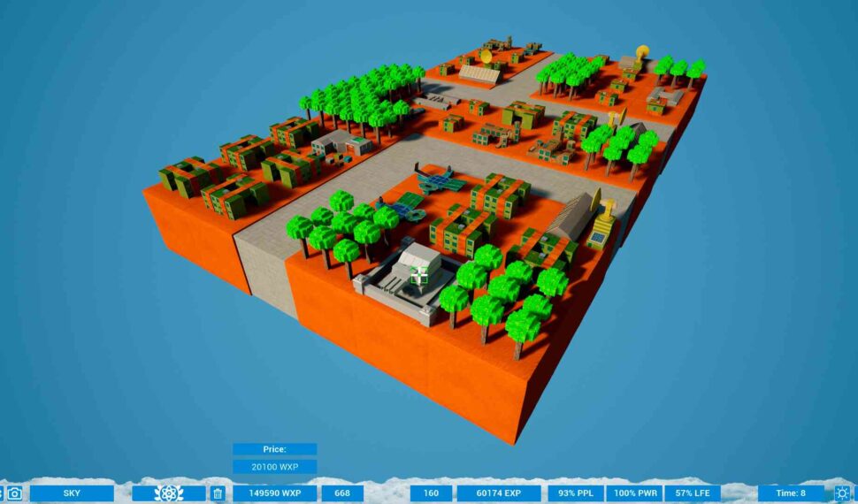The width and height of the screenshot is (858, 504).
Task: Click the Time: 8 display
Action: pos(790,493)
